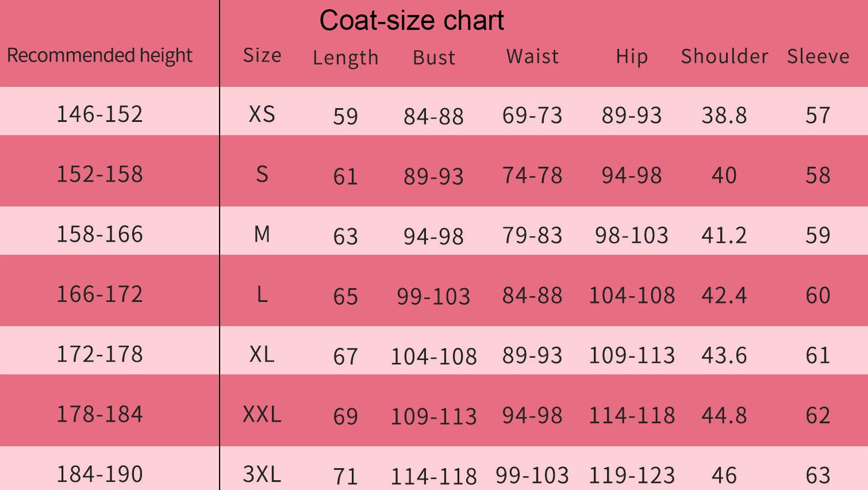Image resolution: width=868 pixels, height=490 pixels.
Task: Select hip value 109-113 for XL
Action: [x=632, y=355]
